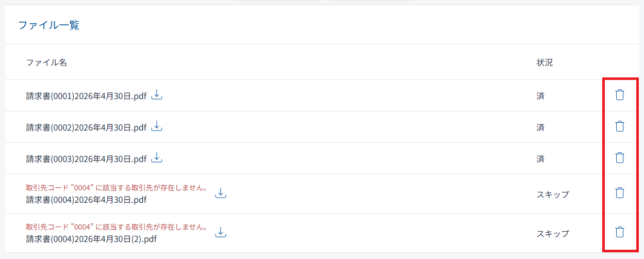Image resolution: width=644 pixels, height=259 pixels.
Task: Download the skipped 請求書(0004)2026年4月30日.pdf file
Action: point(221,193)
